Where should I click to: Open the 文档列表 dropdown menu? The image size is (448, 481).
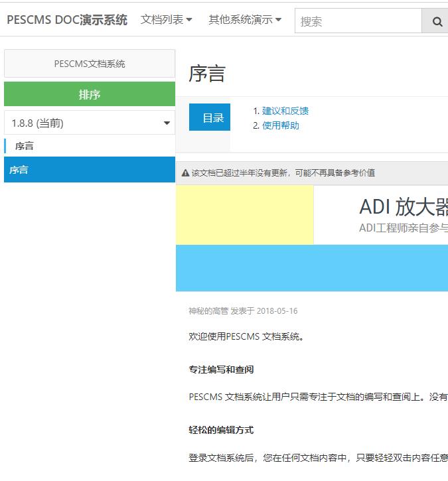pos(166,20)
